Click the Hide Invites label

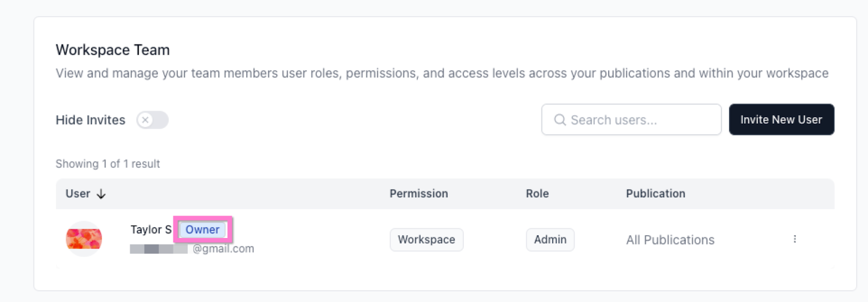pyautogui.click(x=91, y=120)
